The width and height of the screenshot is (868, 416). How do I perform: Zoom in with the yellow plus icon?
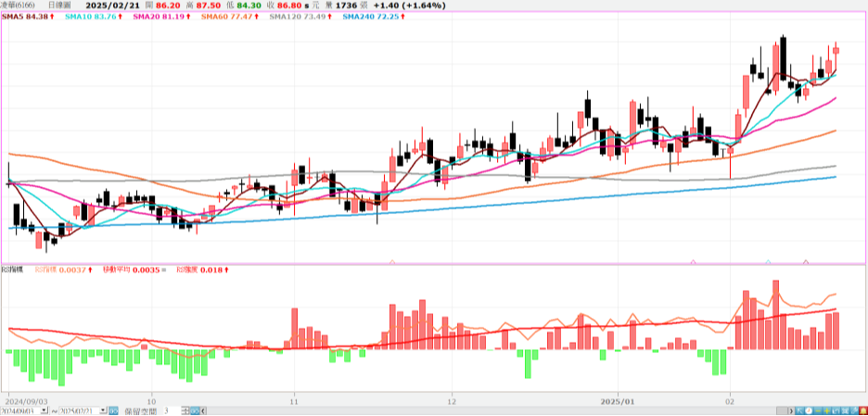tap(827, 411)
